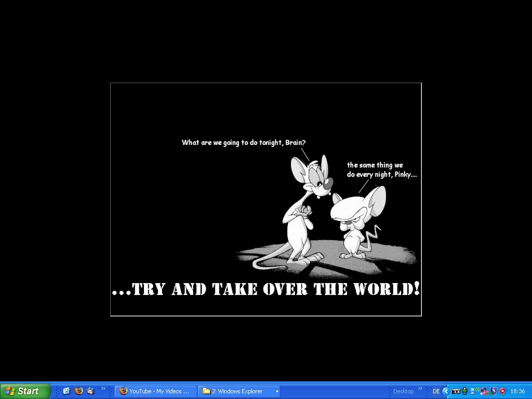Click the blue shield tray icon
This screenshot has width=532, height=399.
494,391
